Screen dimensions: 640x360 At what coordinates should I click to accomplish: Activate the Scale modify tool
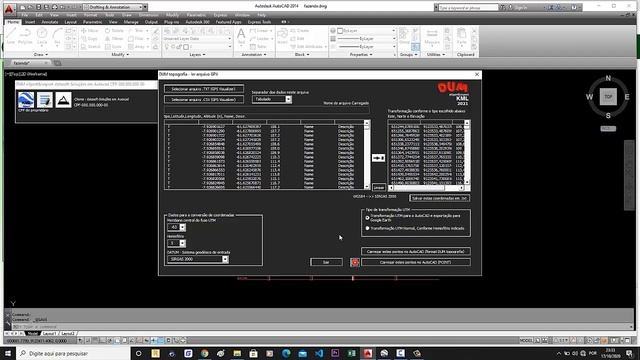click(113, 47)
